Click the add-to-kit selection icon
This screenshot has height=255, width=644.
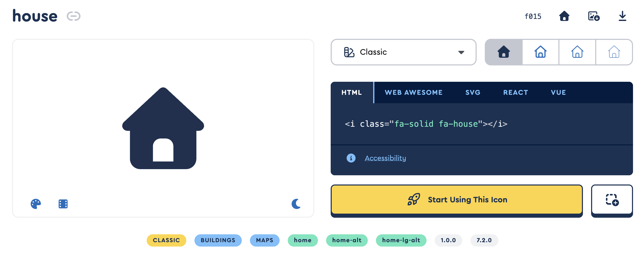[612, 200]
